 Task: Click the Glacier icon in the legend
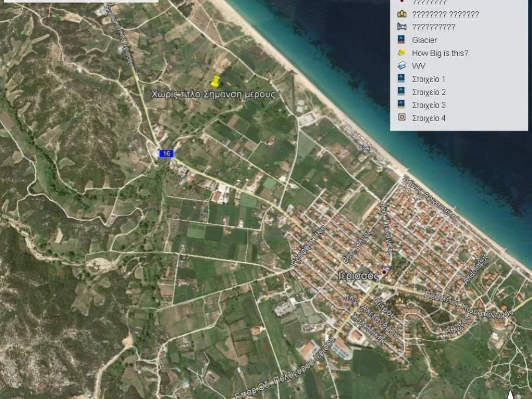[x=402, y=40]
